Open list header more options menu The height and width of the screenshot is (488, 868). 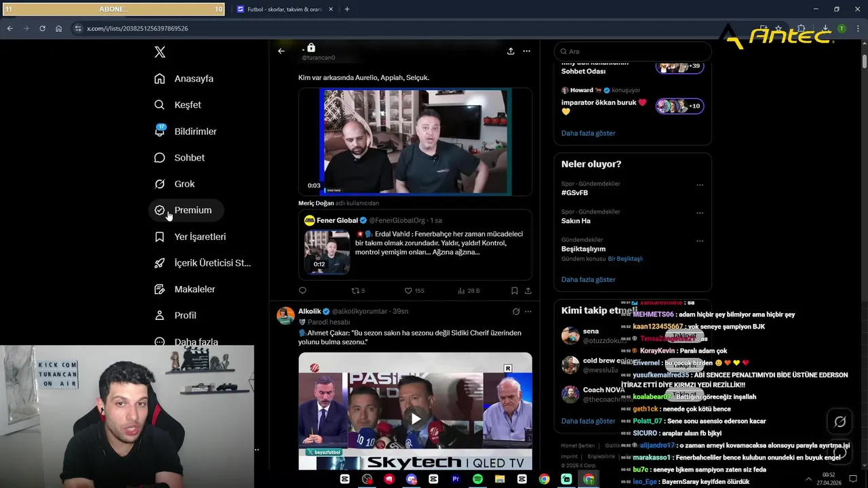[x=526, y=51]
